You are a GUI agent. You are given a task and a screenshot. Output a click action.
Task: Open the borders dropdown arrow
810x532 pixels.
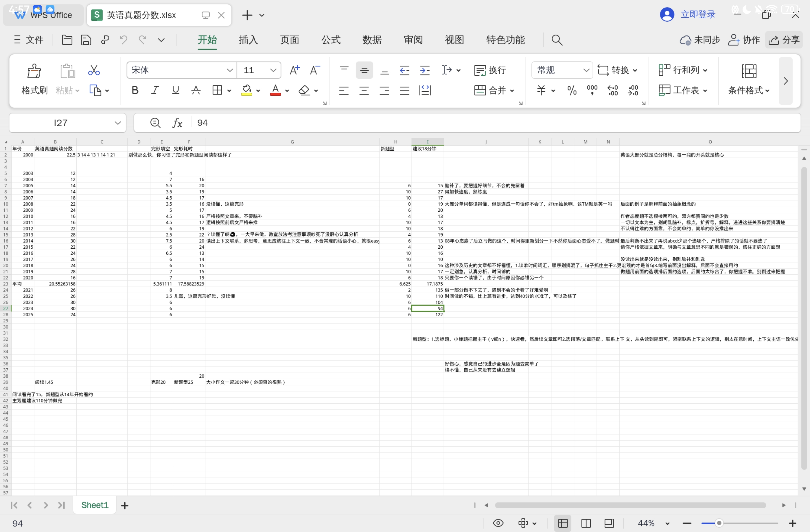coord(229,90)
